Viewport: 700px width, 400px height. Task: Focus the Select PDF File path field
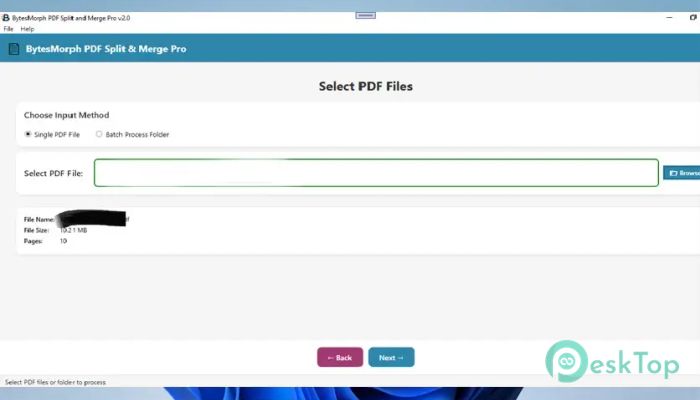point(376,173)
